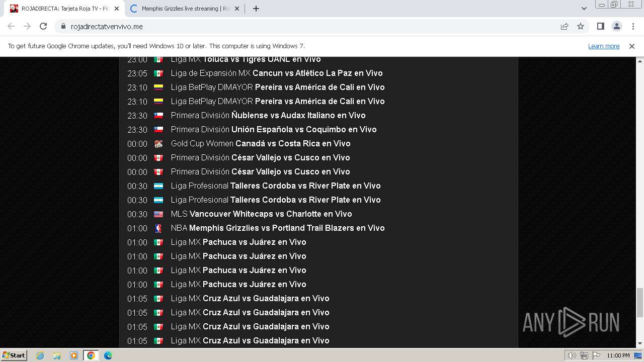Screen dimensions: 644x362
Task: Click time 01:00 in NBA row
Action: 137,228
